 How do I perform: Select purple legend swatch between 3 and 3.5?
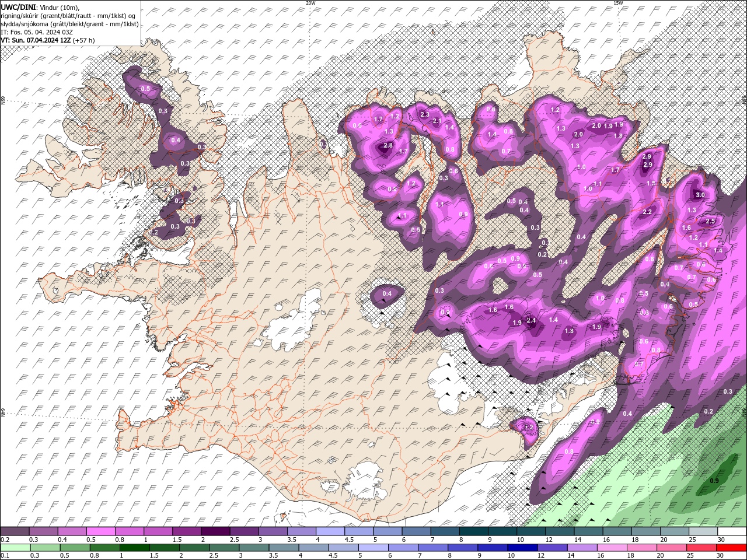(x=273, y=531)
